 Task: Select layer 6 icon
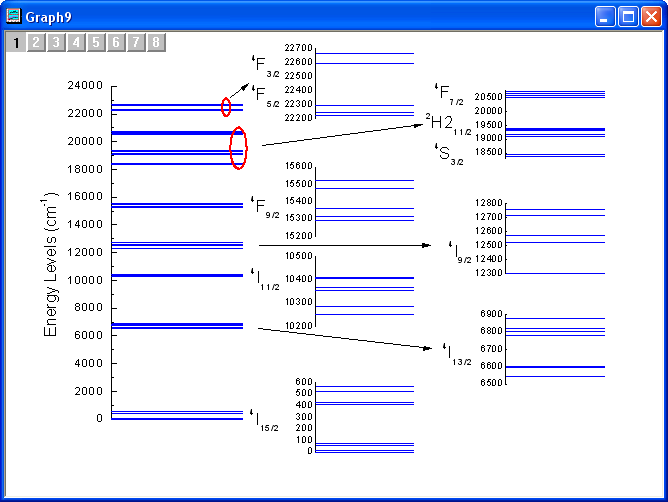point(116,42)
